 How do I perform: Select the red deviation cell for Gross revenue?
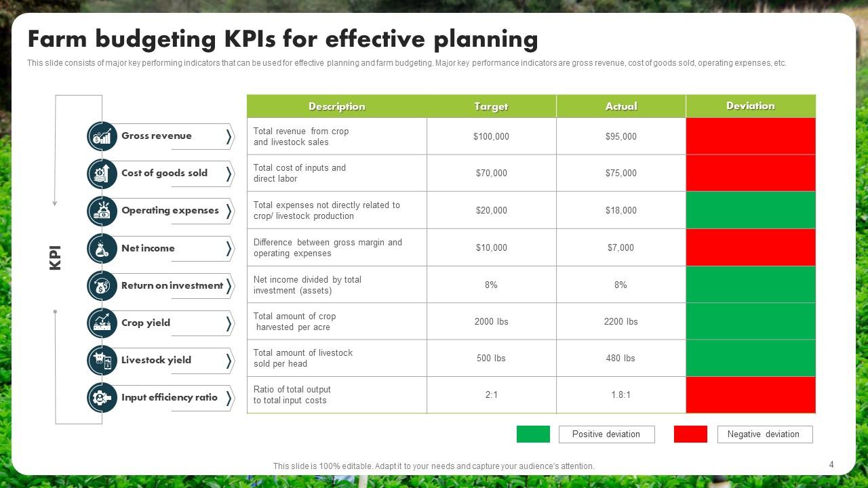(750, 136)
